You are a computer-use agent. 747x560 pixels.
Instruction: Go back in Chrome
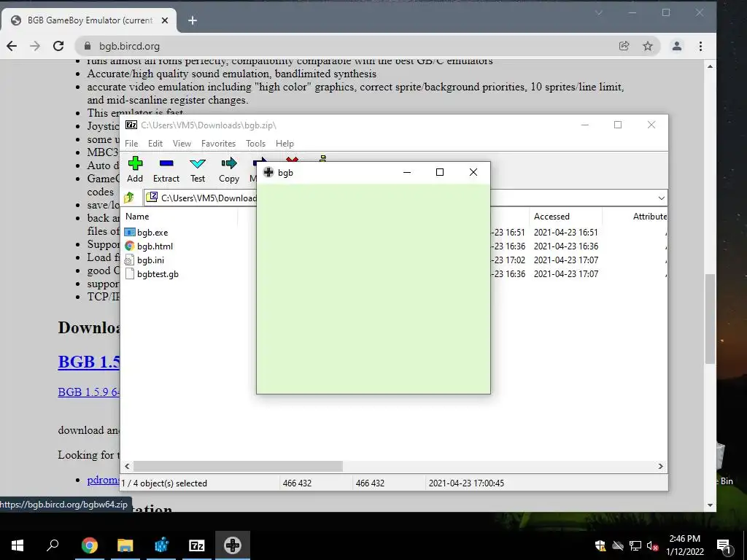pyautogui.click(x=12, y=46)
